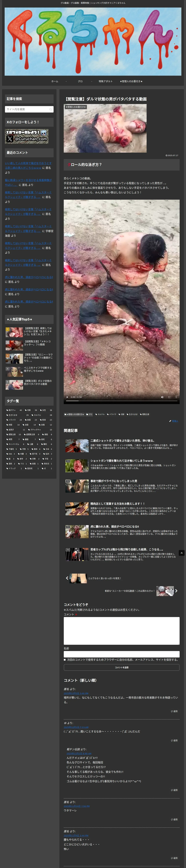Screen dimensions: 186x868
Task: Open the comment timestamp 2025年12月1日 7:13 AM
Action: 76,727
